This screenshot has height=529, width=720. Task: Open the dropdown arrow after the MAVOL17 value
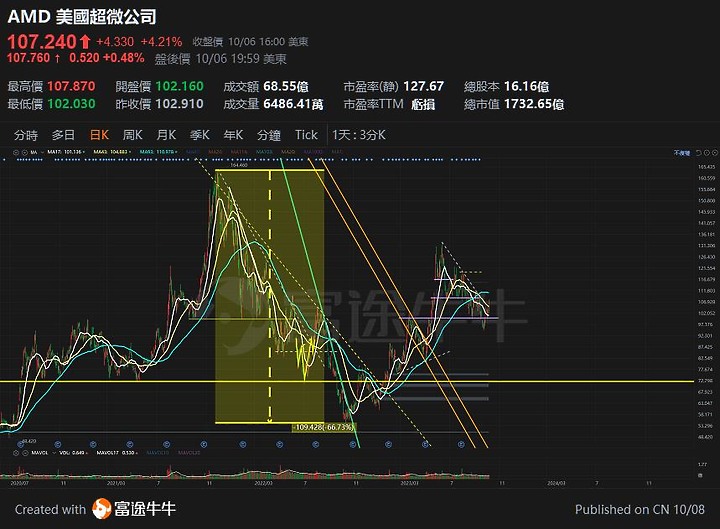click(137, 453)
